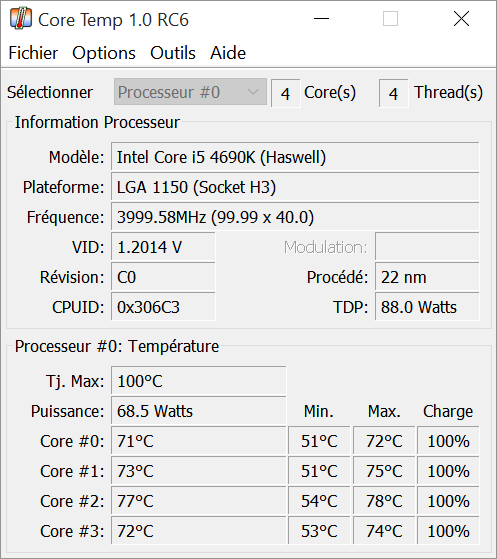
Task: Click the Core #2 temperature reading 77°C
Action: coord(199,501)
